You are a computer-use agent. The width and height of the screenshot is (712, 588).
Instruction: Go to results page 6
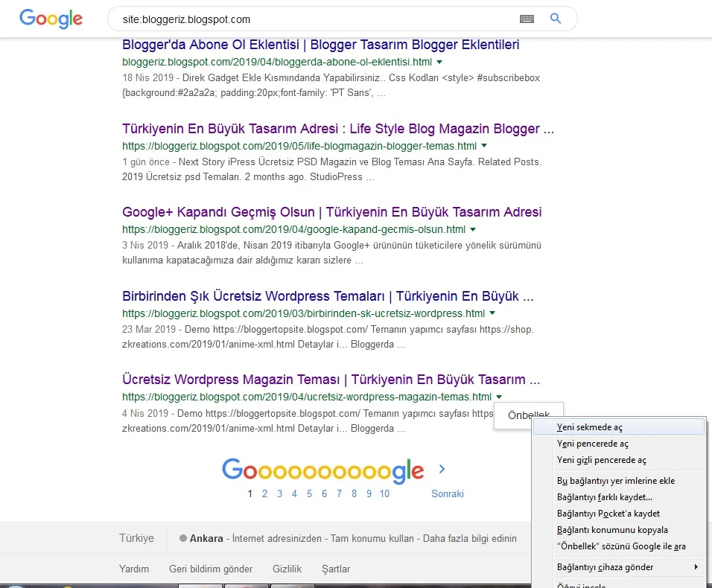pyautogui.click(x=324, y=493)
